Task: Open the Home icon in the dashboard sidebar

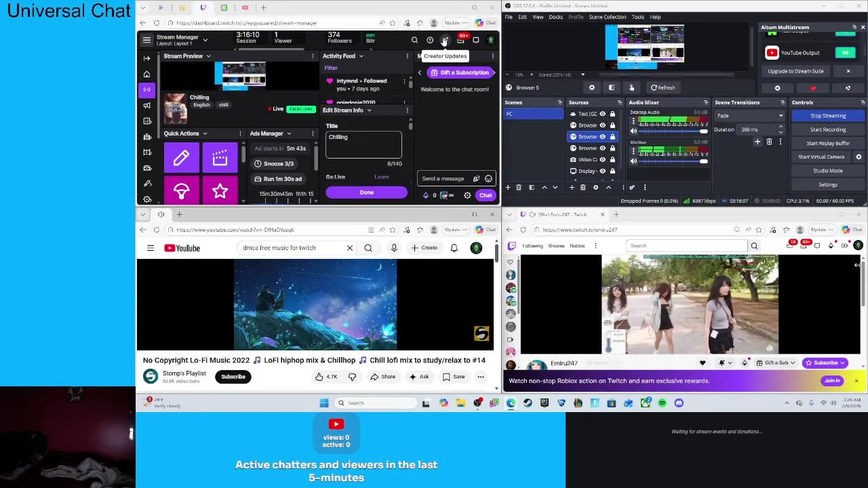Action: pos(146,74)
